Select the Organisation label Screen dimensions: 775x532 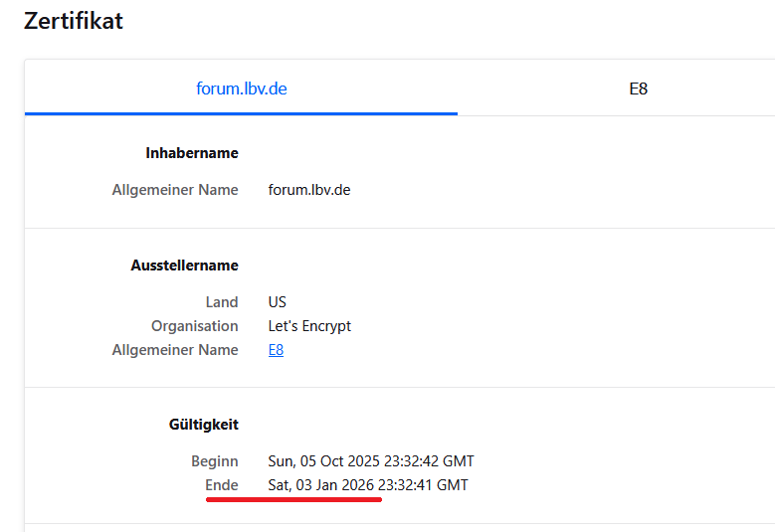point(195,326)
